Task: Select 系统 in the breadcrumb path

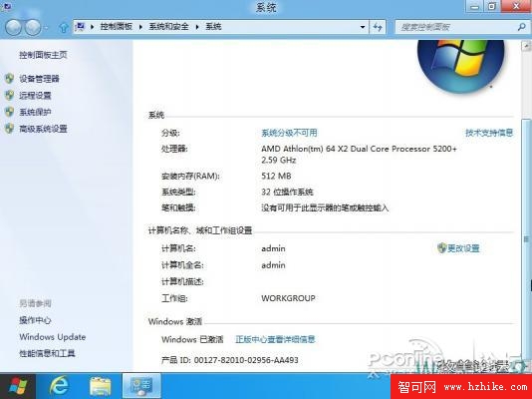Action: 213,27
